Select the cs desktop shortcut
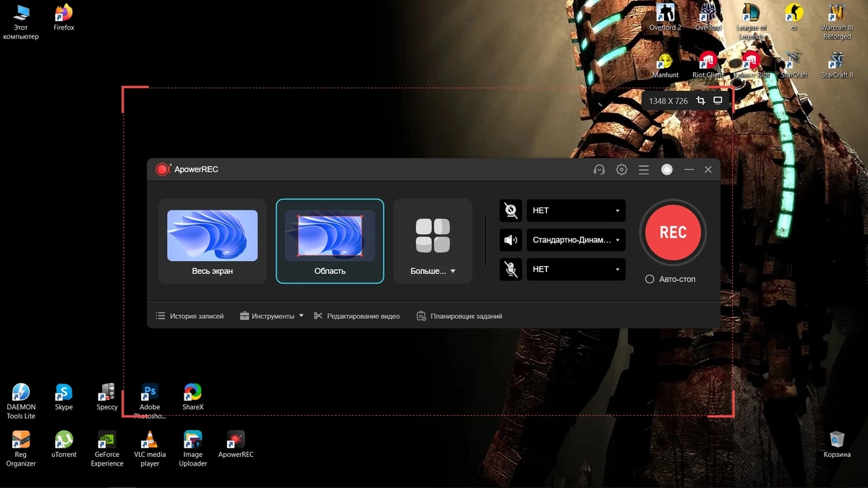This screenshot has width=868, height=488. [794, 18]
